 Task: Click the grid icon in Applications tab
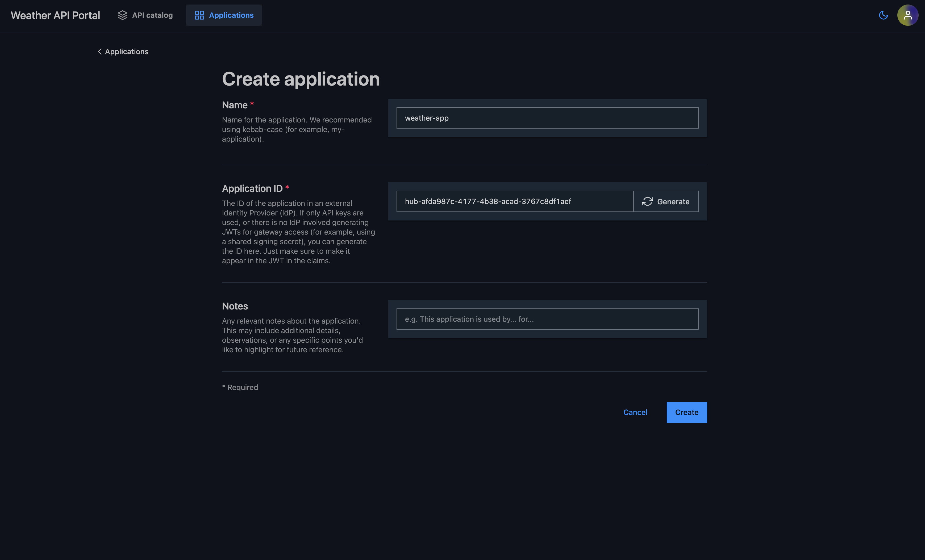click(199, 15)
